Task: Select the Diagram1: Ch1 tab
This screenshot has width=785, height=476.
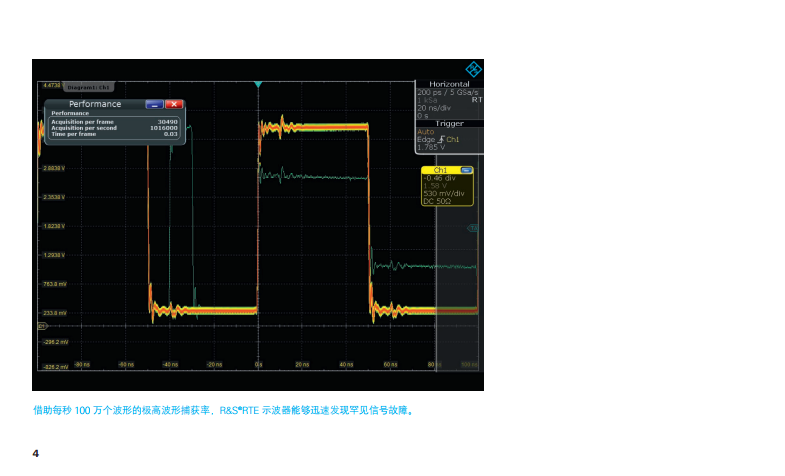Action: pos(88,87)
